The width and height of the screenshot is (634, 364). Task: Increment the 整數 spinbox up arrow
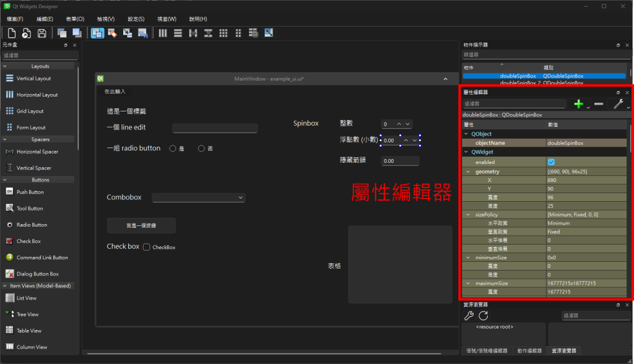tap(399, 124)
